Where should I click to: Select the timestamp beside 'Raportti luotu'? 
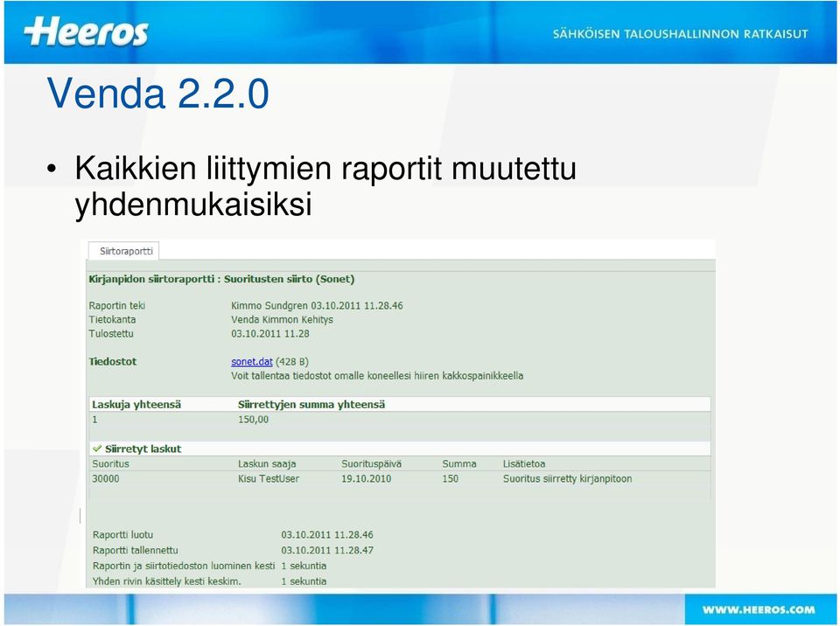click(x=327, y=535)
